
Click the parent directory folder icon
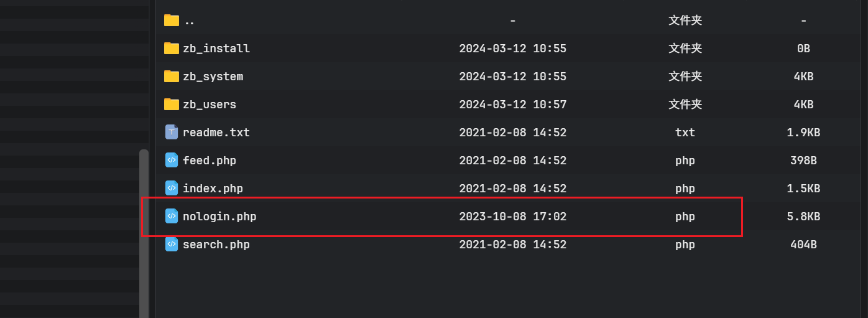click(x=172, y=21)
